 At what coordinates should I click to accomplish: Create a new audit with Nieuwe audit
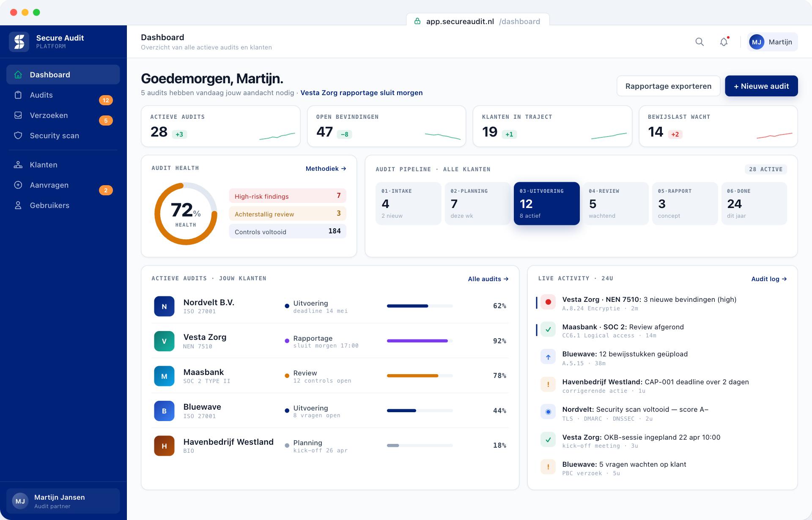pyautogui.click(x=761, y=86)
